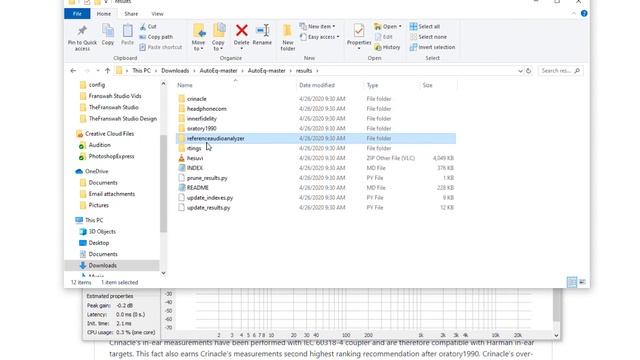Click Select none

click(x=428, y=37)
